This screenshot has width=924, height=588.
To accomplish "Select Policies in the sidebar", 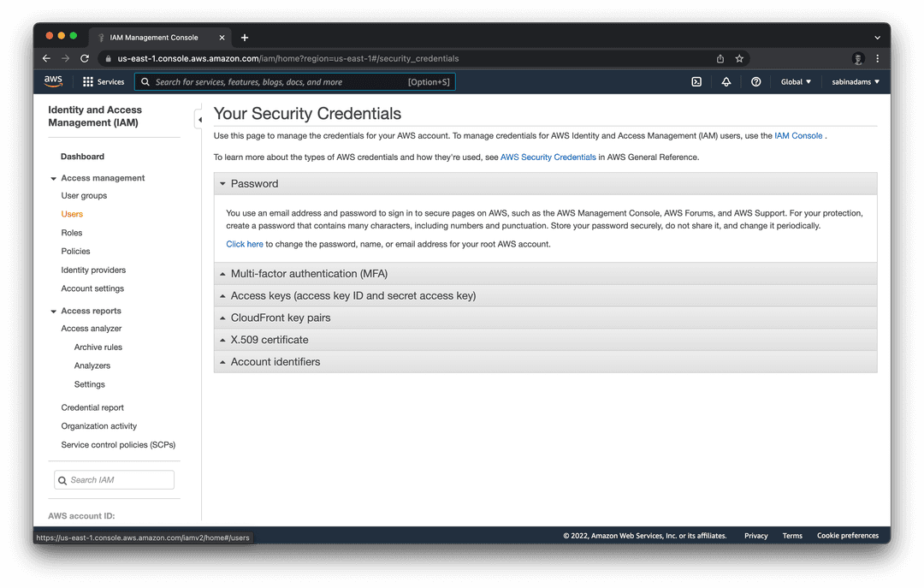I will coord(75,251).
